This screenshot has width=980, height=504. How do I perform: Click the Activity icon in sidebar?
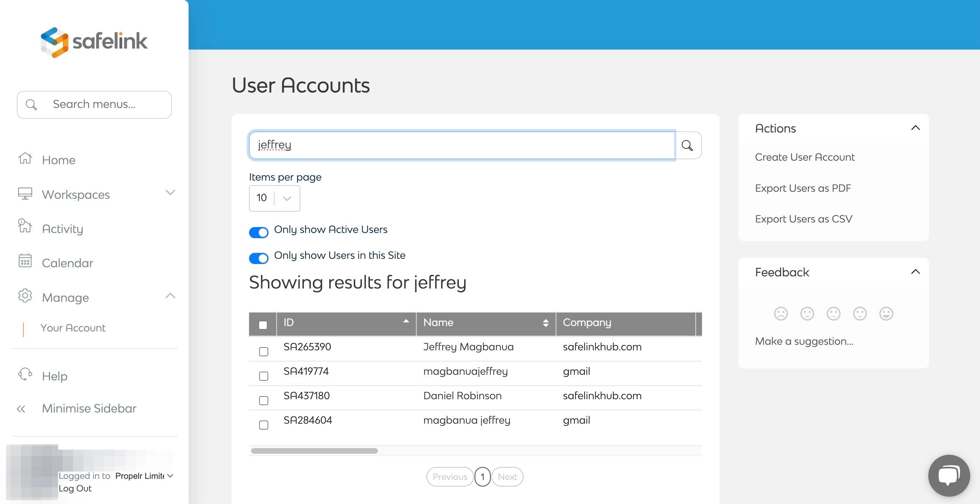[x=25, y=226]
